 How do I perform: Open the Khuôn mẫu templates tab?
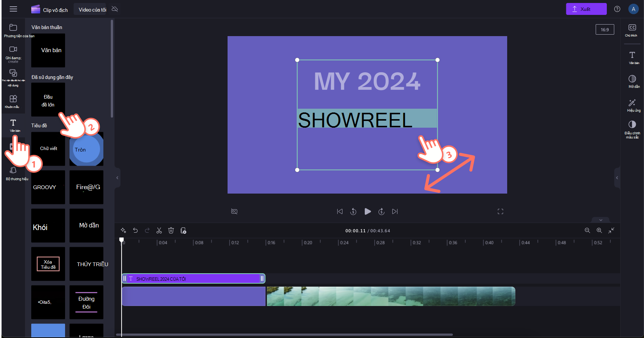pyautogui.click(x=13, y=101)
